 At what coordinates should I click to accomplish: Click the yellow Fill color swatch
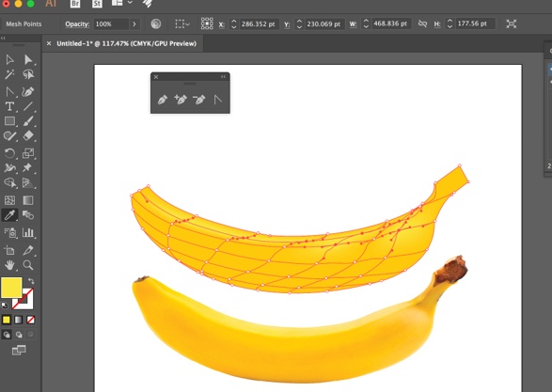point(11,287)
